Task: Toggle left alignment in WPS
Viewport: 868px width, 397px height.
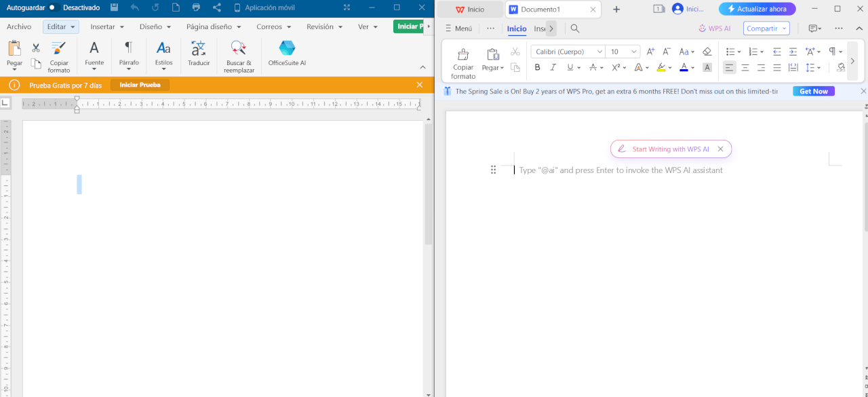Action: pyautogui.click(x=729, y=67)
